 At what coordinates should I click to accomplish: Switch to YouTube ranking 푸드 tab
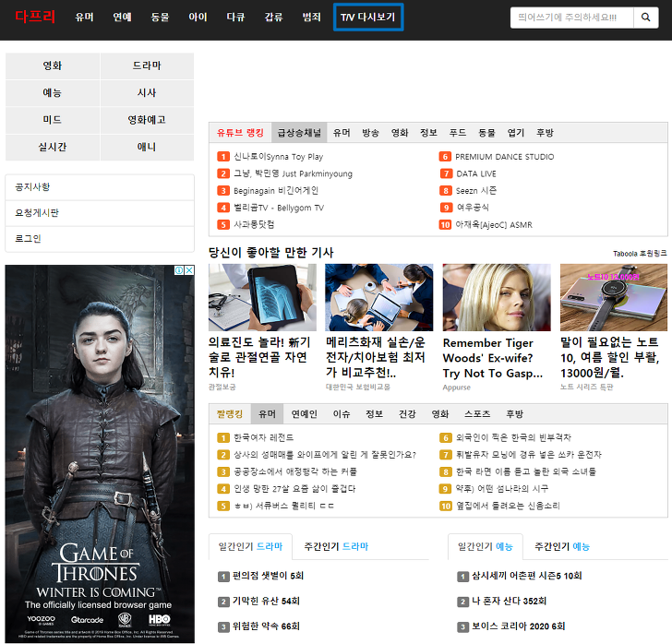coord(458,133)
